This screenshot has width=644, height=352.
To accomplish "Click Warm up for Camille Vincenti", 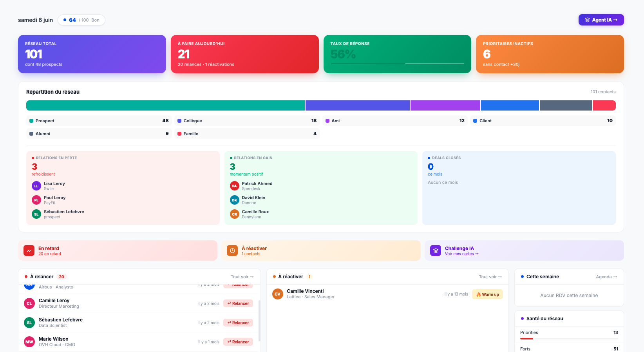I will pyautogui.click(x=487, y=294).
